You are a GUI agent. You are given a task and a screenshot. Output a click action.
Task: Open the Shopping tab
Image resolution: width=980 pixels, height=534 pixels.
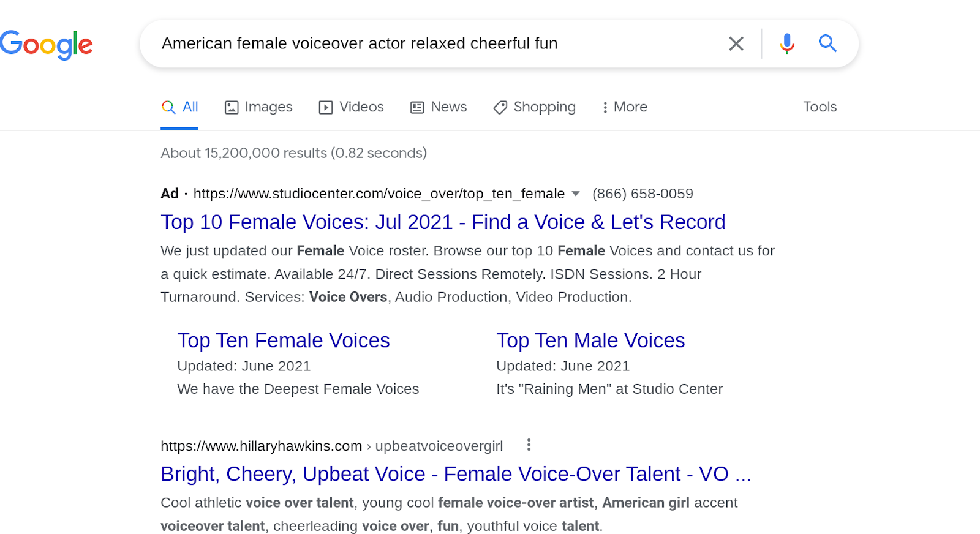pyautogui.click(x=534, y=107)
